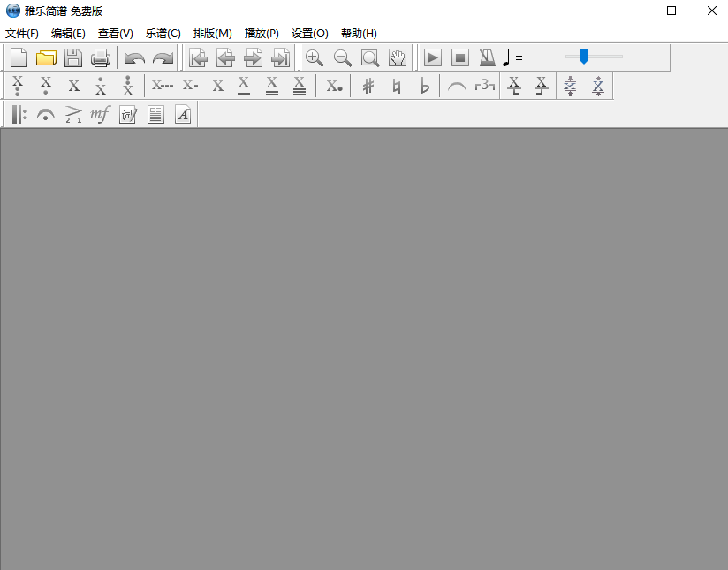Apply natural accidental

tap(397, 86)
